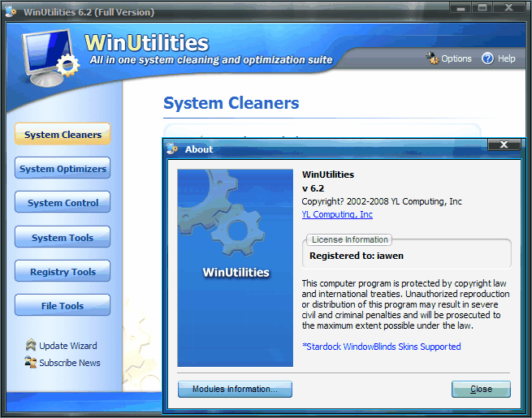Select the File Tools category
Image resolution: width=532 pixels, height=418 pixels.
63,306
